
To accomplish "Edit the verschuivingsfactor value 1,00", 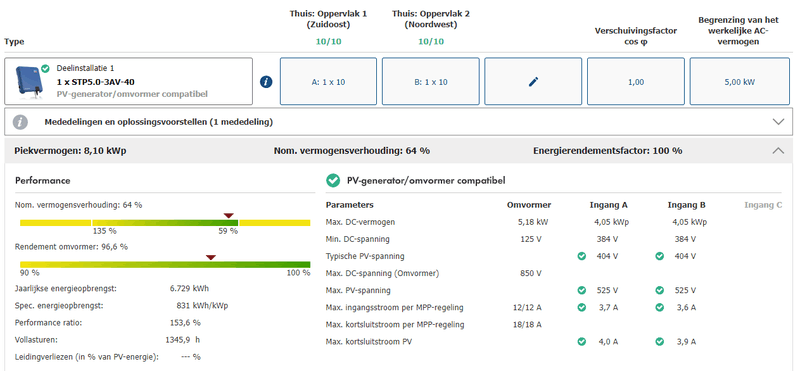I will point(636,81).
